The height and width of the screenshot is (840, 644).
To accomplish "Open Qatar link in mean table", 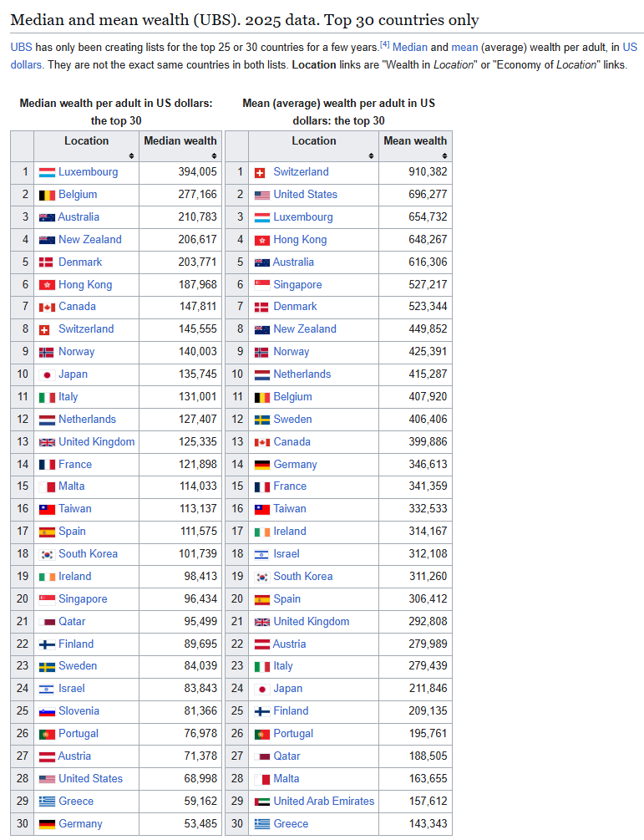I will [x=287, y=756].
